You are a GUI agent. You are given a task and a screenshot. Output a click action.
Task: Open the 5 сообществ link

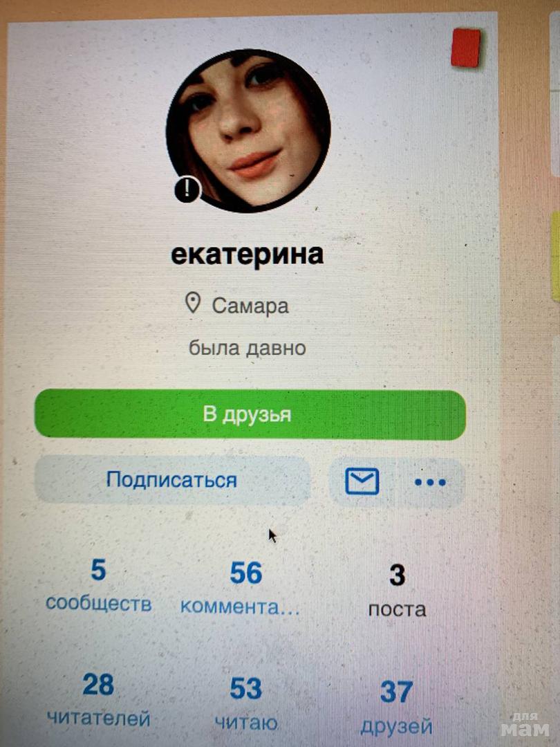pyautogui.click(x=99, y=586)
